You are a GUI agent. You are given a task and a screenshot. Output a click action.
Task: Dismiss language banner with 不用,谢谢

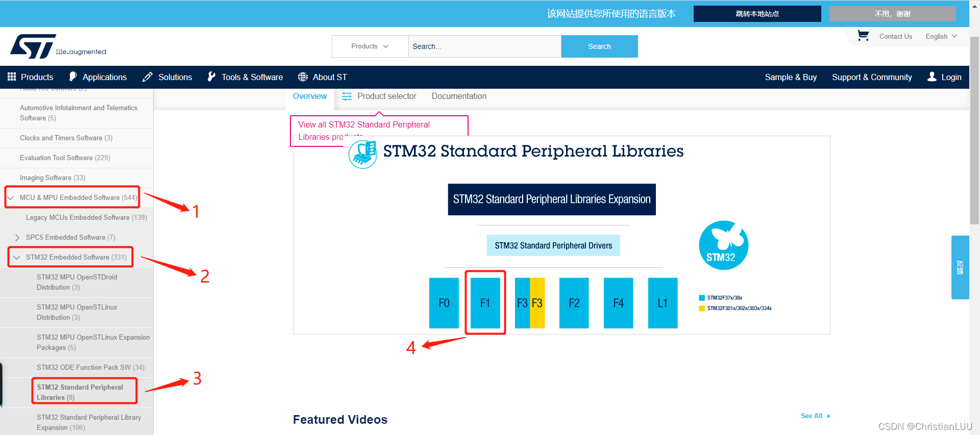893,14
